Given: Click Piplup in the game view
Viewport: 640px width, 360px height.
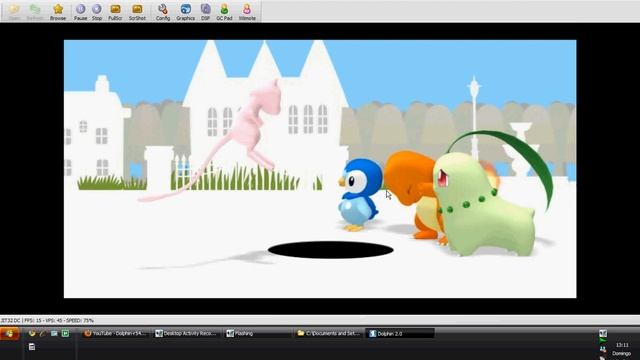Looking at the screenshot, I should [359, 195].
